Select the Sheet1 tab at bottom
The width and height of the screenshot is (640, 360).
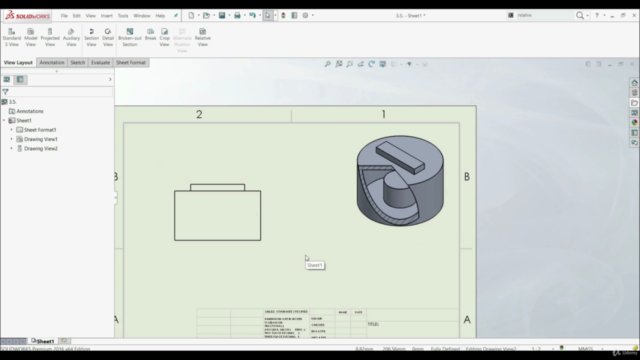(43, 341)
